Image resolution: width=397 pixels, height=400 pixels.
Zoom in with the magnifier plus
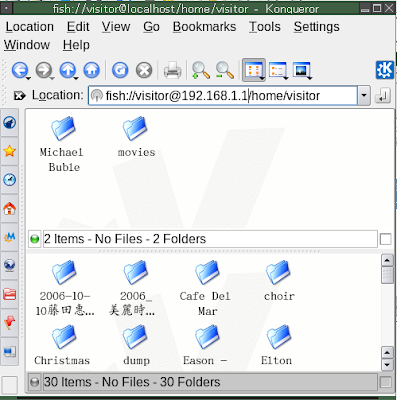201,70
